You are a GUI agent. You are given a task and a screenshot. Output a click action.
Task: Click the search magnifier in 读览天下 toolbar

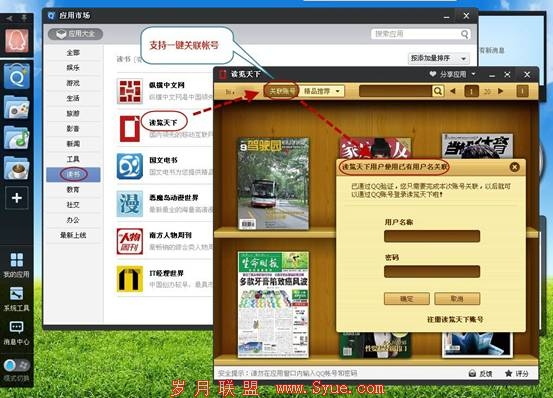pos(438,91)
